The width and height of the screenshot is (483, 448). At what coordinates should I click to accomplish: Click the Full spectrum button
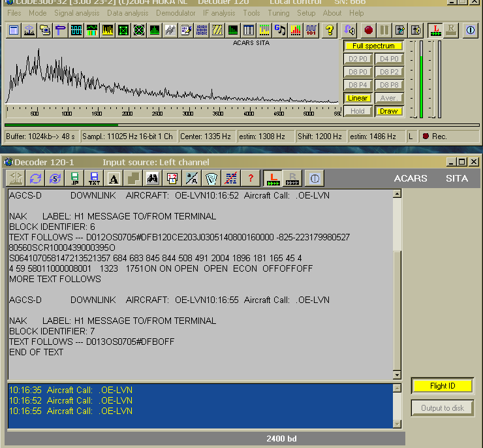point(373,46)
